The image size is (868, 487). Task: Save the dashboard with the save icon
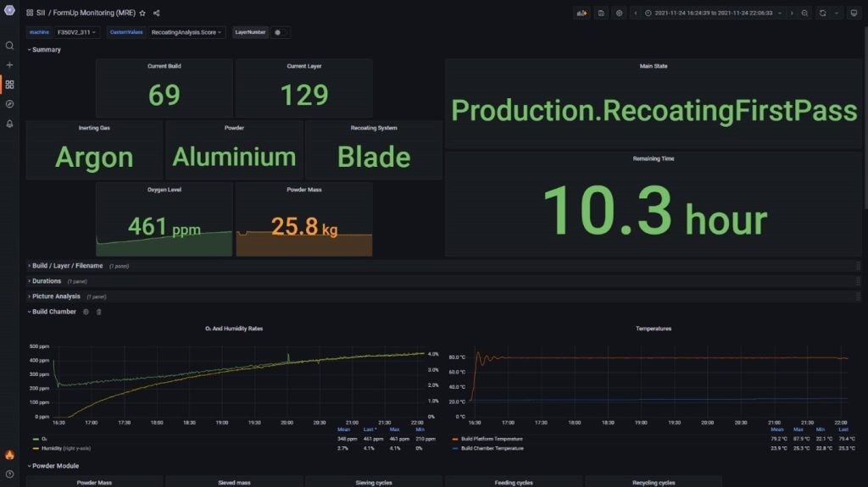pos(601,13)
